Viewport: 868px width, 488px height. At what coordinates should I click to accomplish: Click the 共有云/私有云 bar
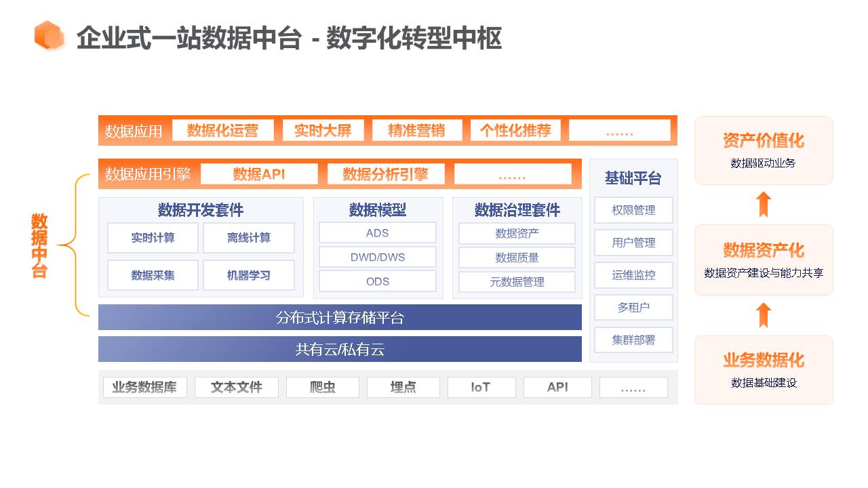[x=340, y=349]
